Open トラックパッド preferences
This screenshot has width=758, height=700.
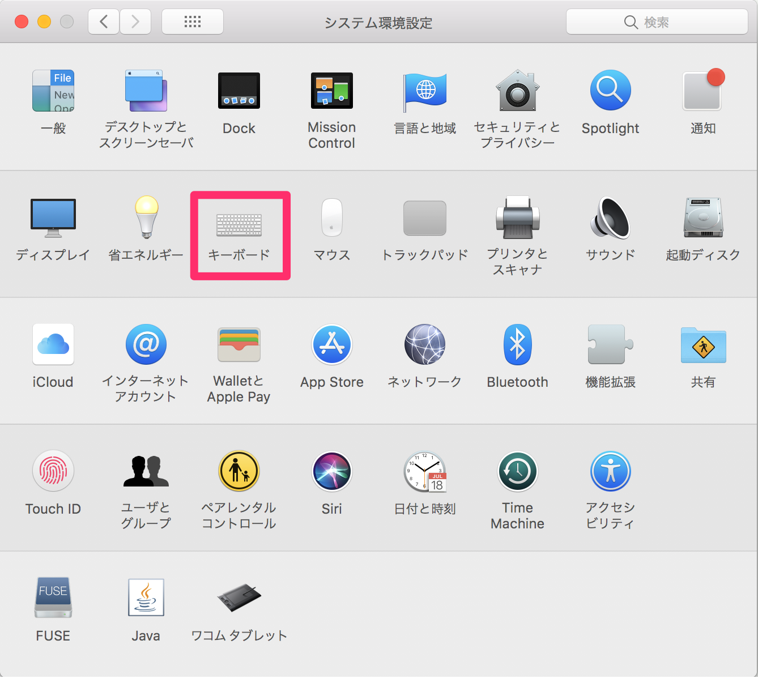pos(425,218)
